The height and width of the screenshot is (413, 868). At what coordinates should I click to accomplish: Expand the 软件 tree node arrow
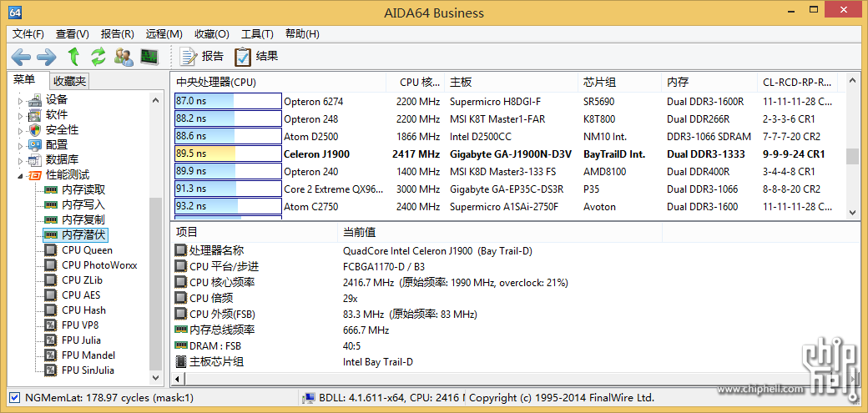(21, 115)
